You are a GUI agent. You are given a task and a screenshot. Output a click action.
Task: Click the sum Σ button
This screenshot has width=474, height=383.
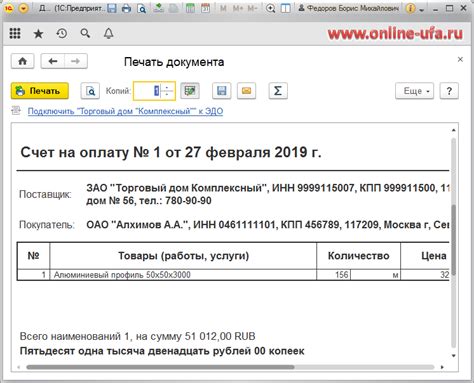coord(278,91)
